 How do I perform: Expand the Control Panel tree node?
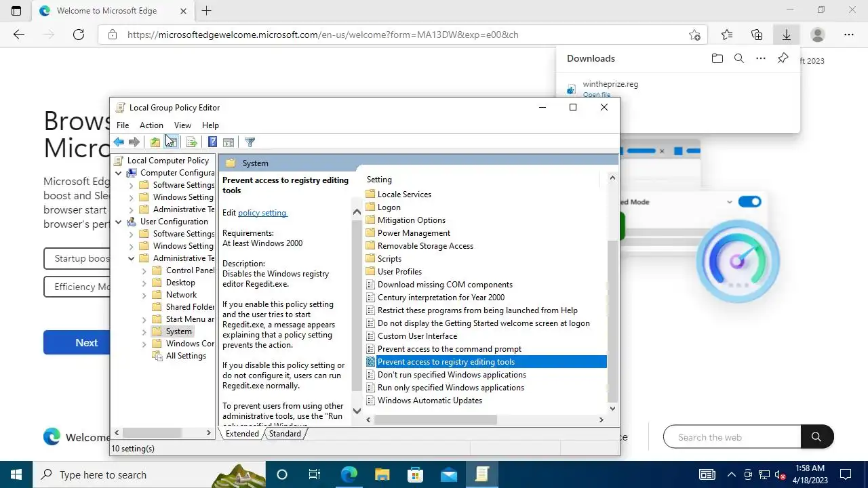144,270
